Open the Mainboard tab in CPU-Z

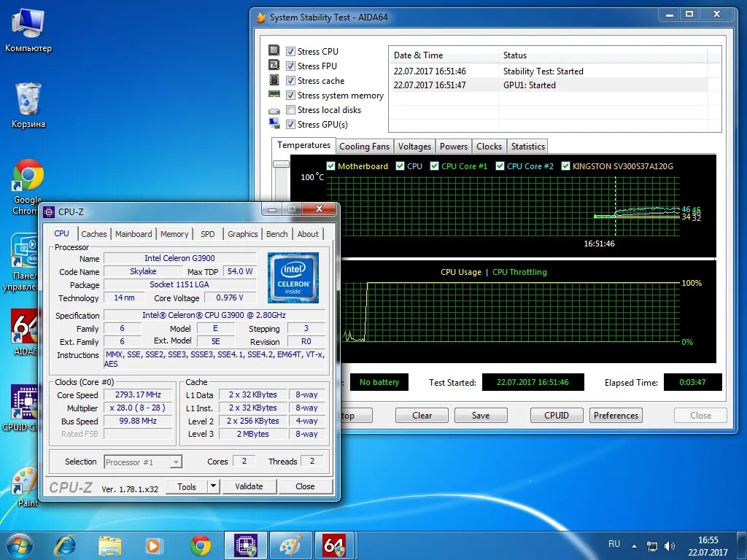click(x=133, y=234)
